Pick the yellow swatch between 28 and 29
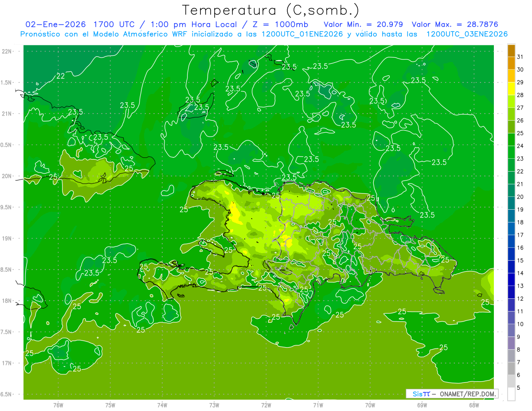This screenshot has width=532, height=411. pos(511,89)
